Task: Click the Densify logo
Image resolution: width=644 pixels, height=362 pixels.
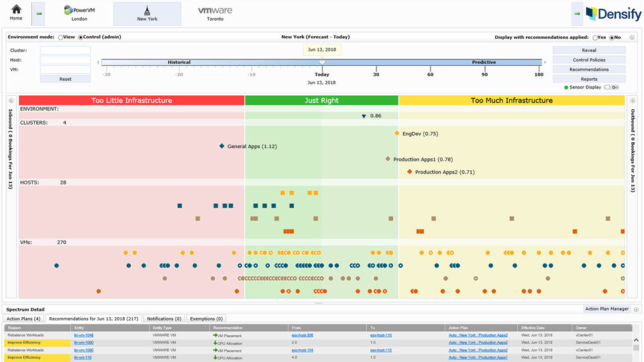Action: [614, 13]
